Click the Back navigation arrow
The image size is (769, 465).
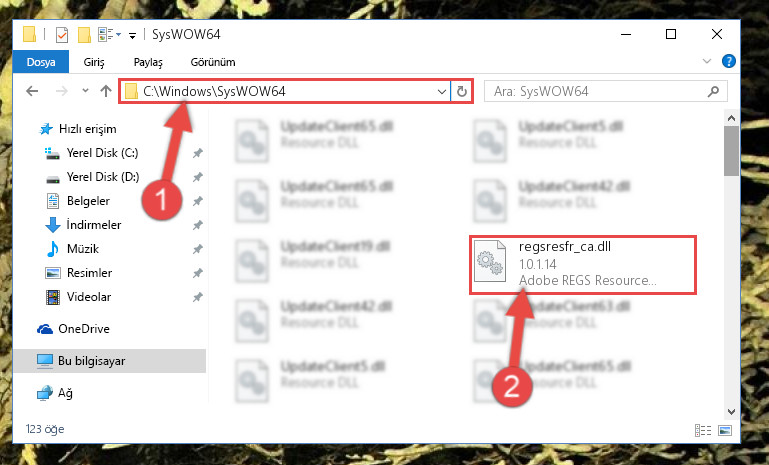[x=32, y=91]
